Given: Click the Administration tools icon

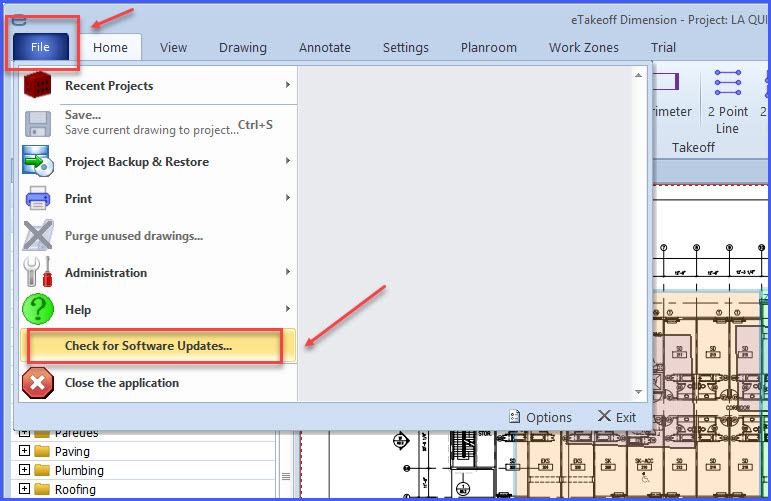Looking at the screenshot, I should [37, 272].
